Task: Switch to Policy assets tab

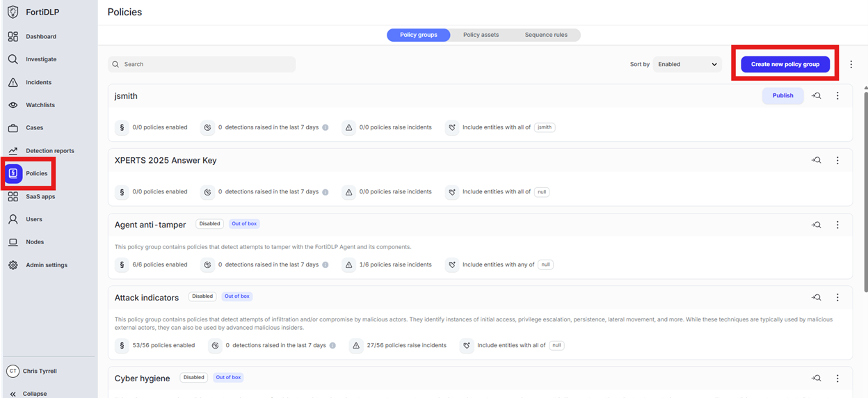Action: tap(481, 35)
